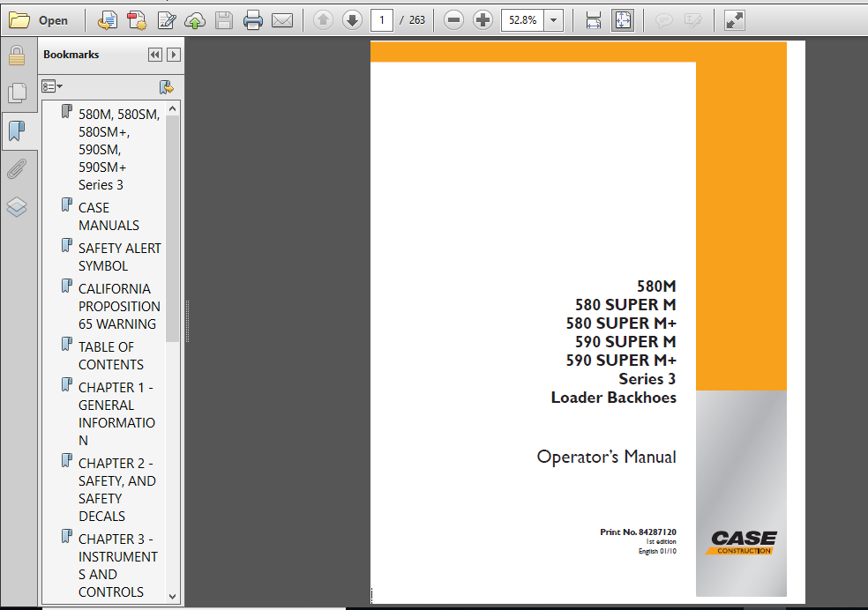Click the create PDF icon with red page
Image resolution: width=868 pixels, height=610 pixels.
coord(137,20)
